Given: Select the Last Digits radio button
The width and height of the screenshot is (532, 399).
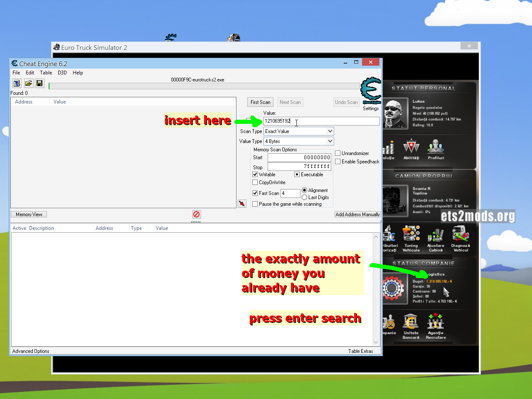Looking at the screenshot, I should click(304, 197).
